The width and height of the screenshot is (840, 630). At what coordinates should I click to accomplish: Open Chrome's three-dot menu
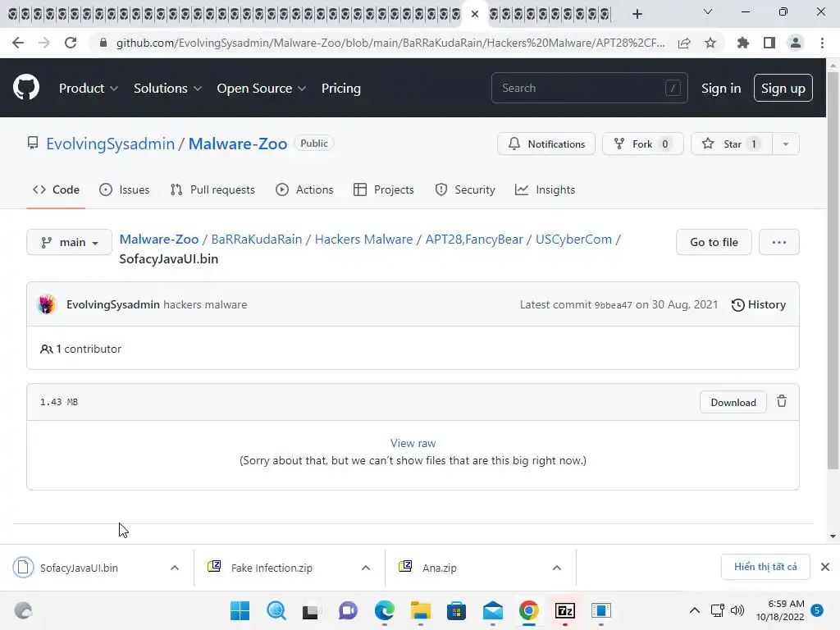point(822,43)
